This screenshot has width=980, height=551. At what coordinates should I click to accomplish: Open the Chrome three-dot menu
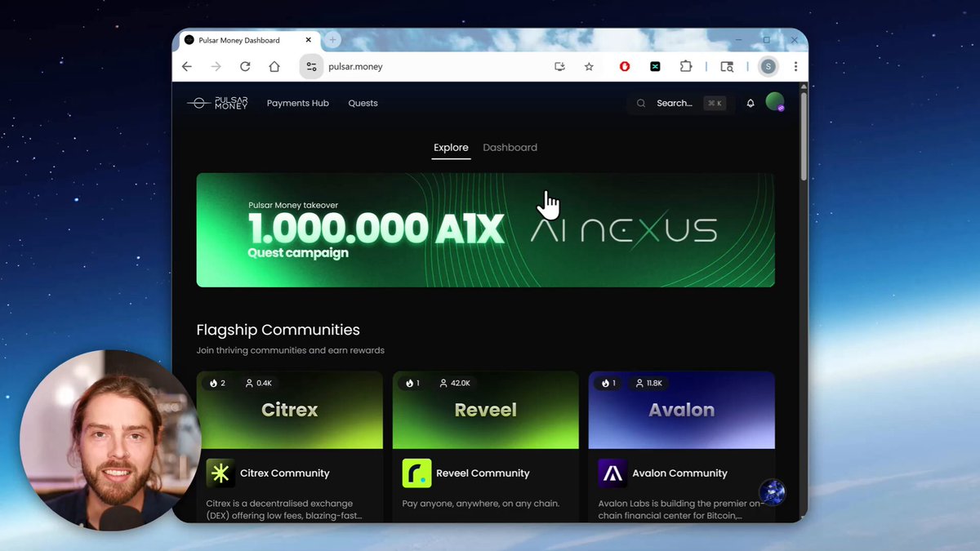795,67
